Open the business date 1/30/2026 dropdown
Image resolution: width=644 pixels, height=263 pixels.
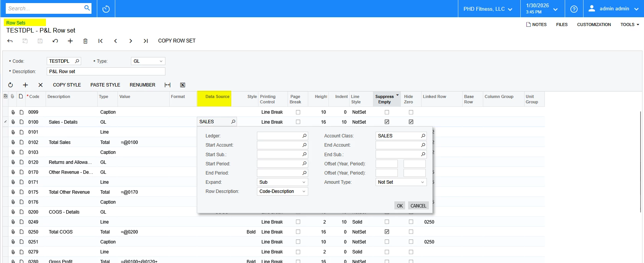[541, 8]
